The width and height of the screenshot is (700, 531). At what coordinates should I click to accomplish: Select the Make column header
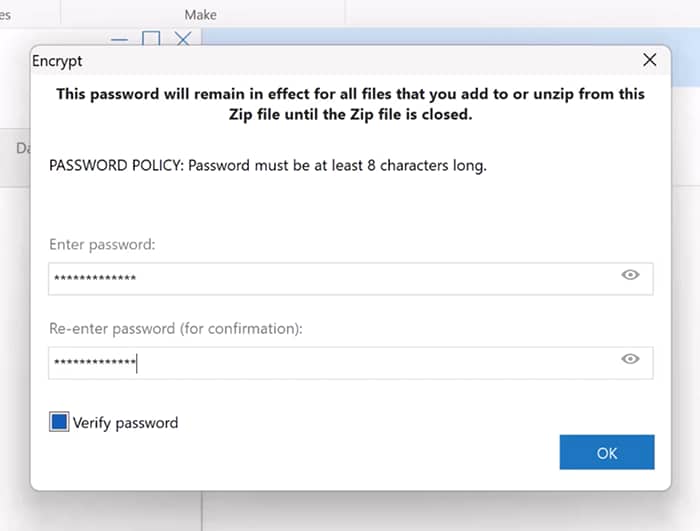[200, 14]
